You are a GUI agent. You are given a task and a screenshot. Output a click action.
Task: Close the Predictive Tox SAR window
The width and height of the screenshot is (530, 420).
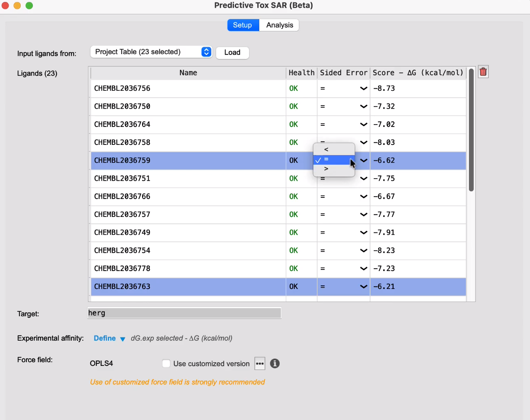point(5,6)
